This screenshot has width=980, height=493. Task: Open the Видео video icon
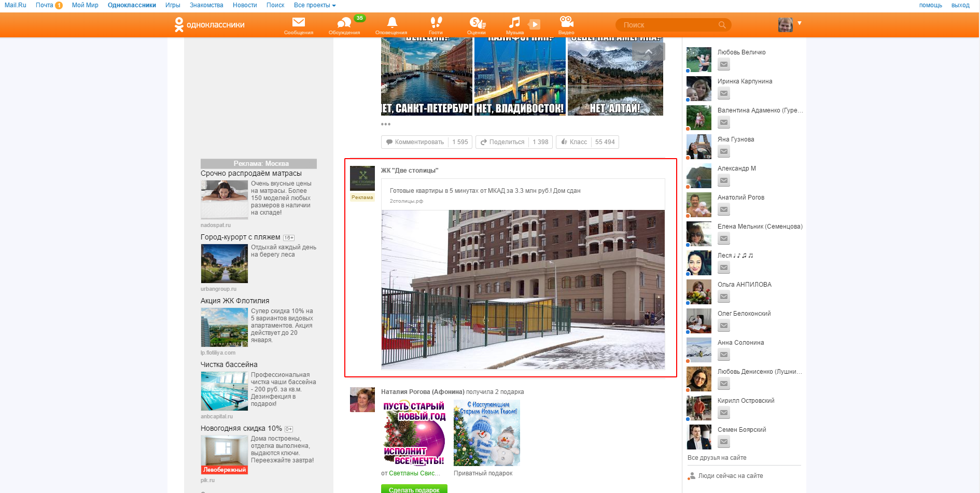tap(566, 23)
